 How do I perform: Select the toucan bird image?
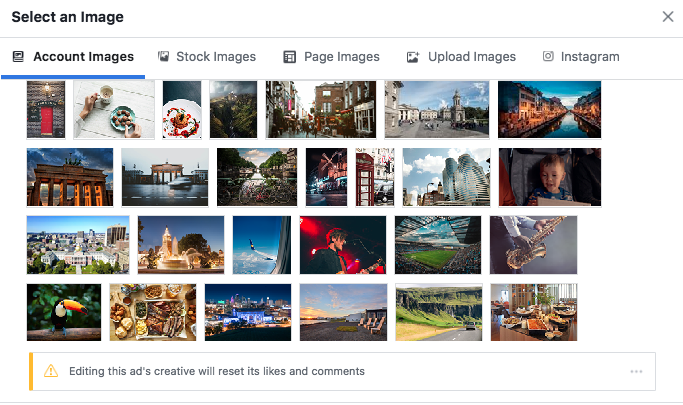[64, 312]
